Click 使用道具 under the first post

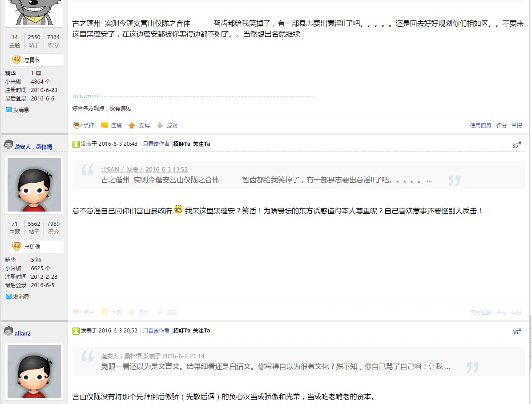pos(480,125)
